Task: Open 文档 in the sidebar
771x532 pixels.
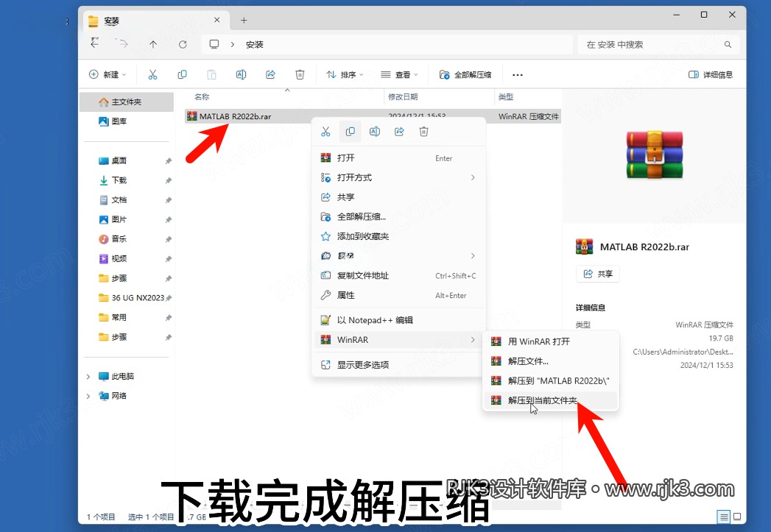Action: tap(127, 200)
